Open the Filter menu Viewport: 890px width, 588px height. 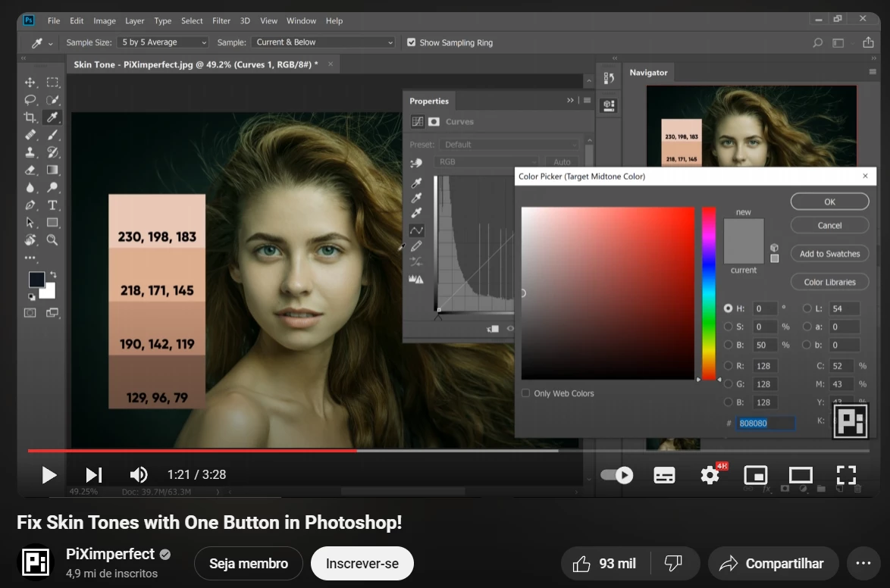point(221,20)
